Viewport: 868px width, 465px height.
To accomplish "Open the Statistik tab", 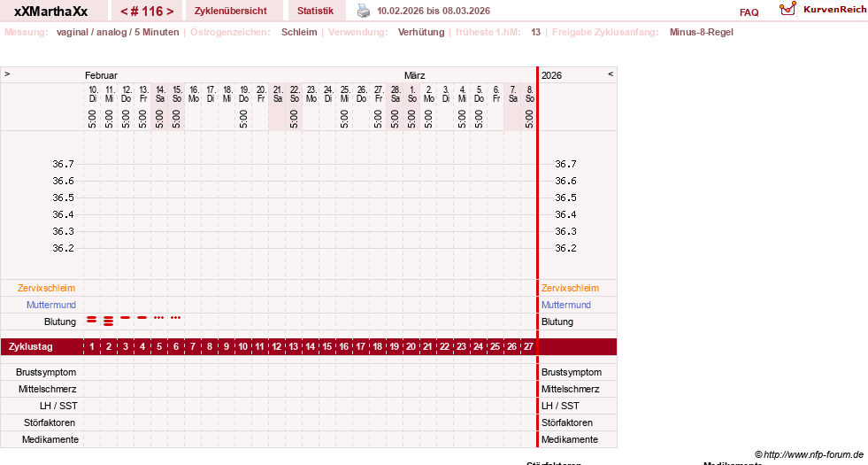I will (x=316, y=11).
